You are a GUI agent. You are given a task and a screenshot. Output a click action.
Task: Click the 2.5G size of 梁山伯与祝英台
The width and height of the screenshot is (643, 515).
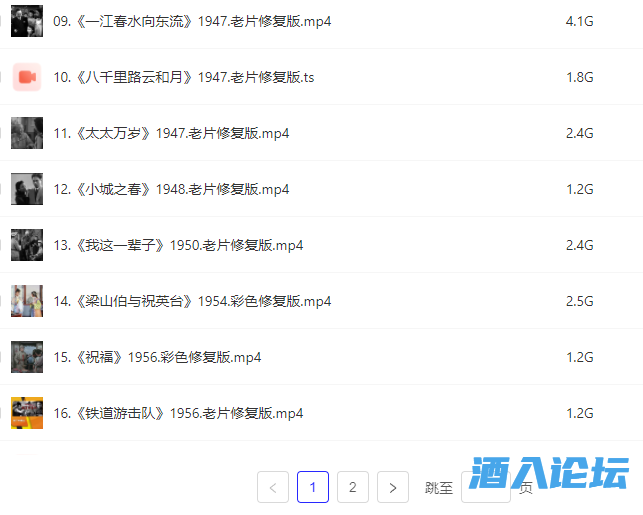(x=579, y=301)
